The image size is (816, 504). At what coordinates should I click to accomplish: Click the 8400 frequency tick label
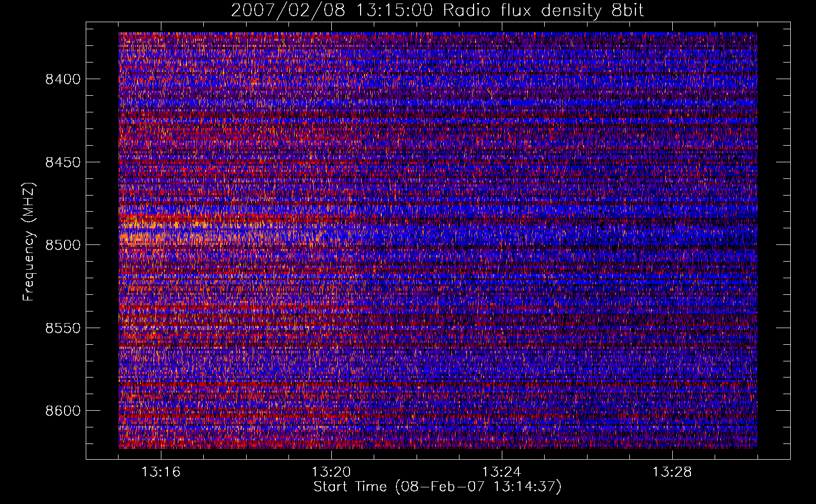click(63, 79)
